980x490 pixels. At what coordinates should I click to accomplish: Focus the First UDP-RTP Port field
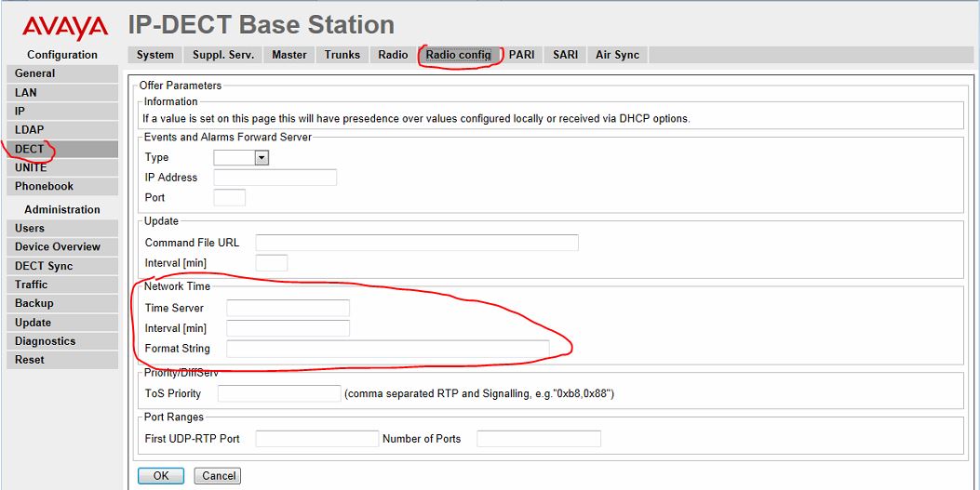[x=316, y=439]
